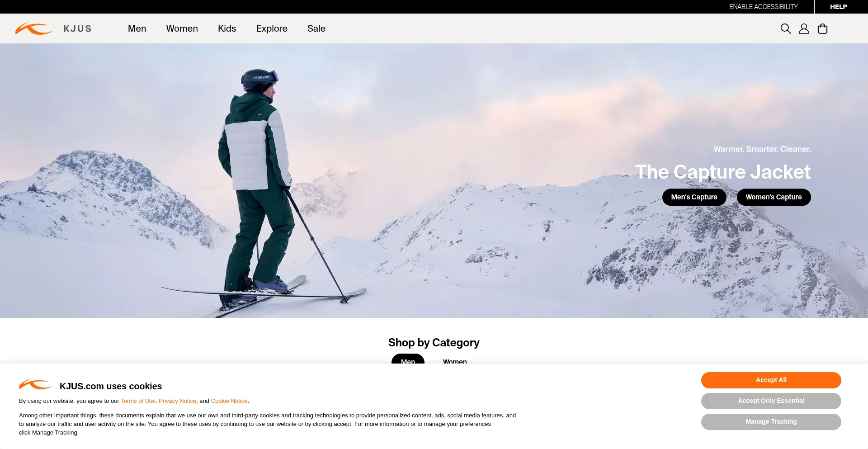Expand the Explore navigation menu

(x=272, y=28)
